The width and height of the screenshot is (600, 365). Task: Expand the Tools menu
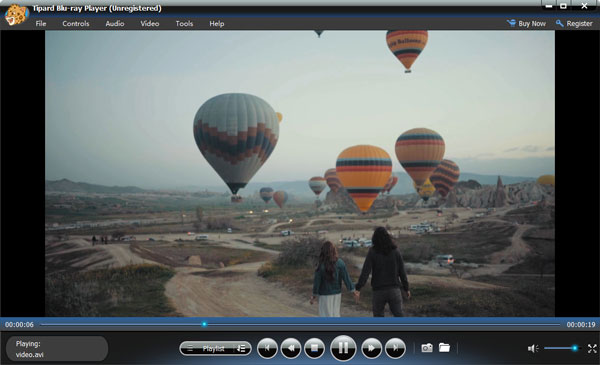pos(184,23)
